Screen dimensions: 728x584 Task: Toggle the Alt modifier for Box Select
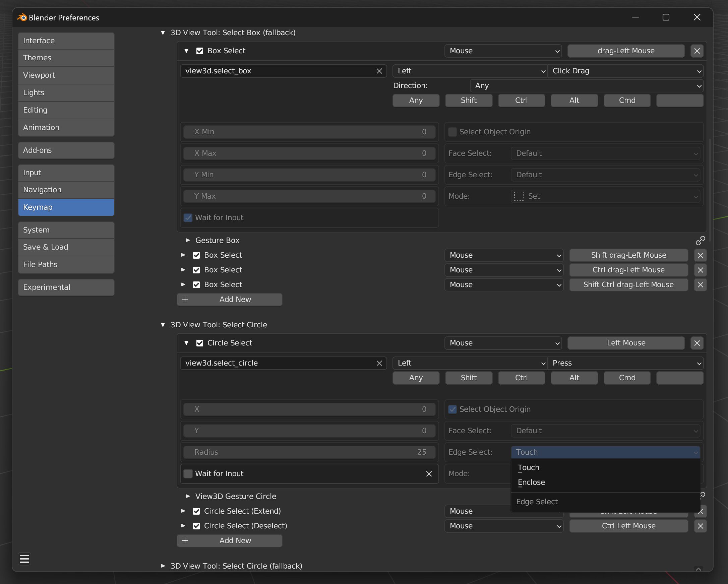(574, 100)
